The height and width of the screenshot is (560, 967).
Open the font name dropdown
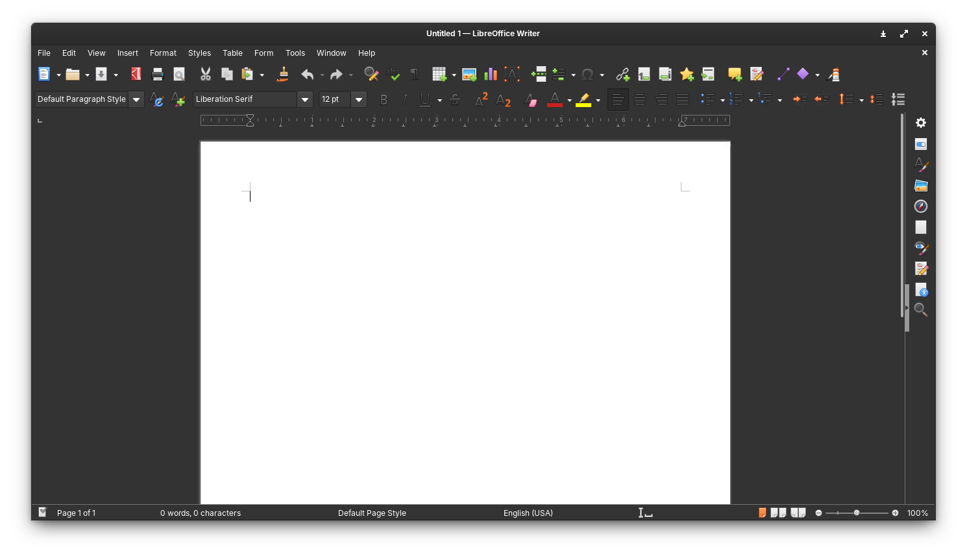(304, 99)
